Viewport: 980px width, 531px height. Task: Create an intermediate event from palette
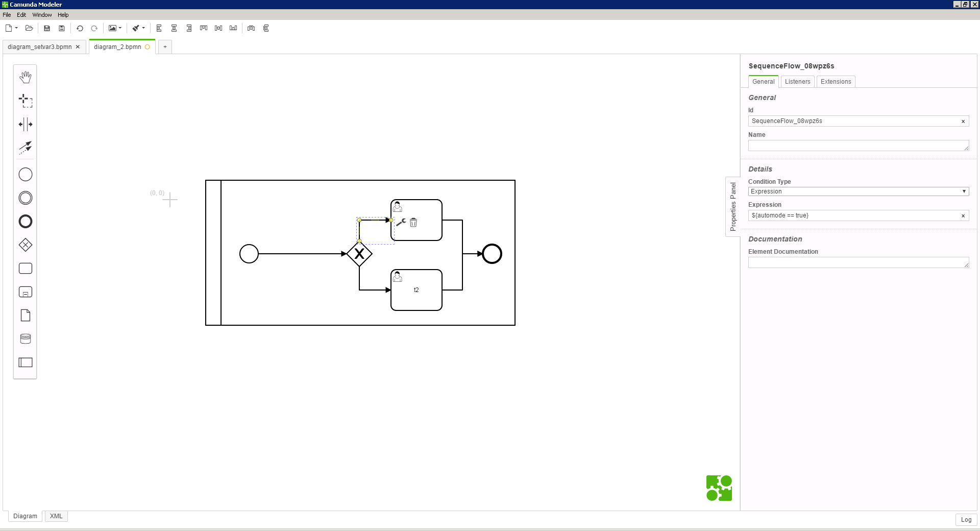tap(26, 198)
